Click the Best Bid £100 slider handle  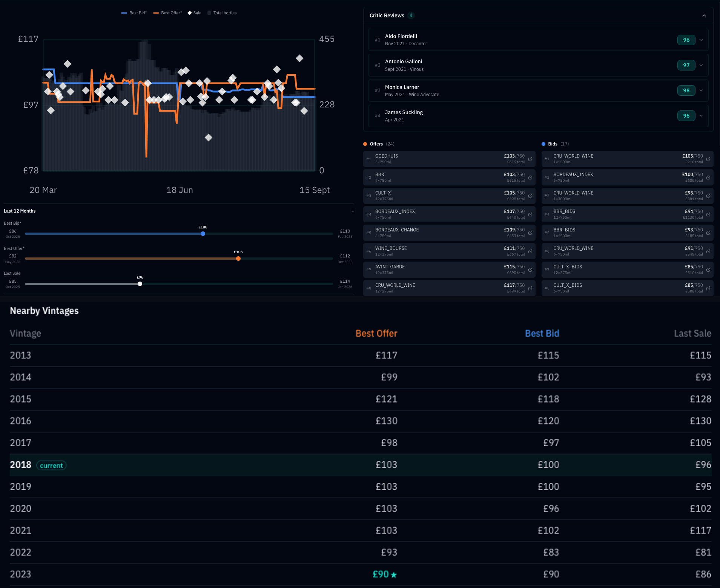(203, 234)
